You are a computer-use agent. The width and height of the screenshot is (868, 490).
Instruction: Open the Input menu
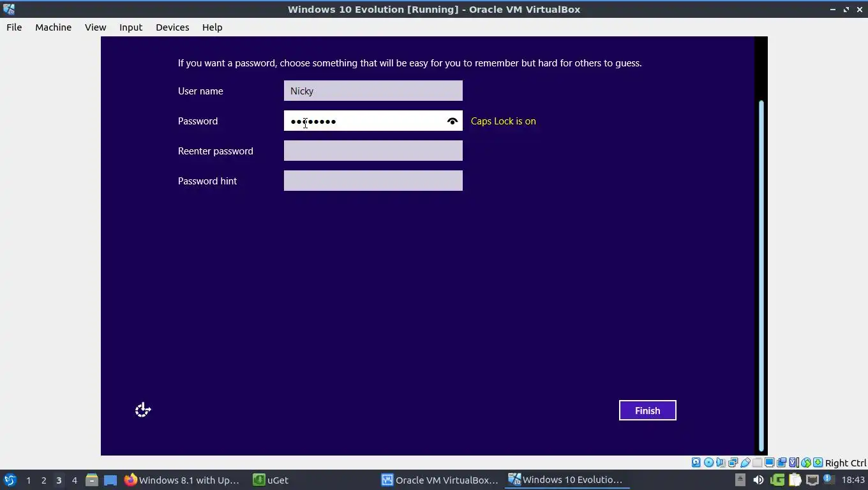point(131,27)
